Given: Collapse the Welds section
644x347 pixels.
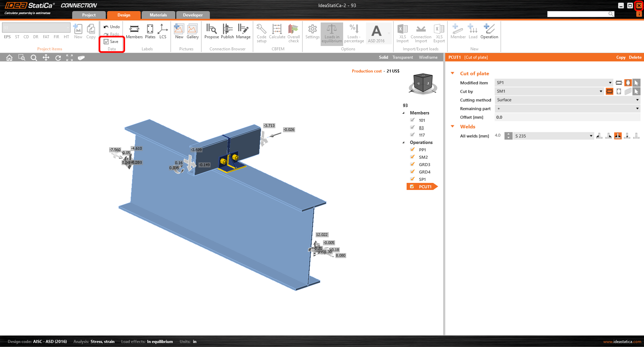Looking at the screenshot, I should (453, 127).
